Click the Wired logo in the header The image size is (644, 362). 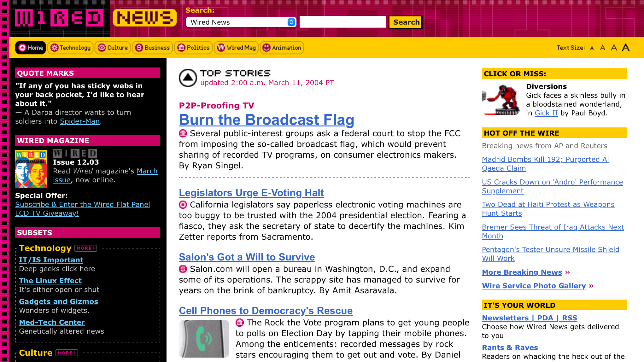[x=59, y=18]
